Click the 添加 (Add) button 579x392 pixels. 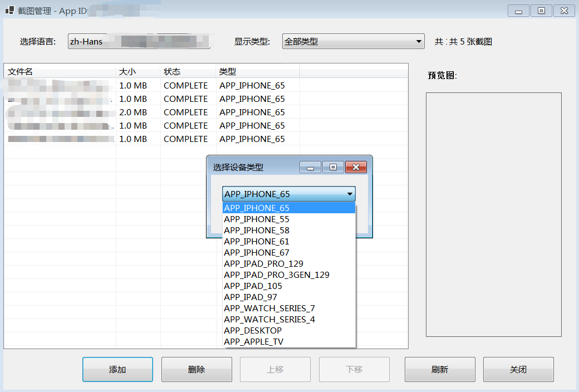tap(117, 370)
